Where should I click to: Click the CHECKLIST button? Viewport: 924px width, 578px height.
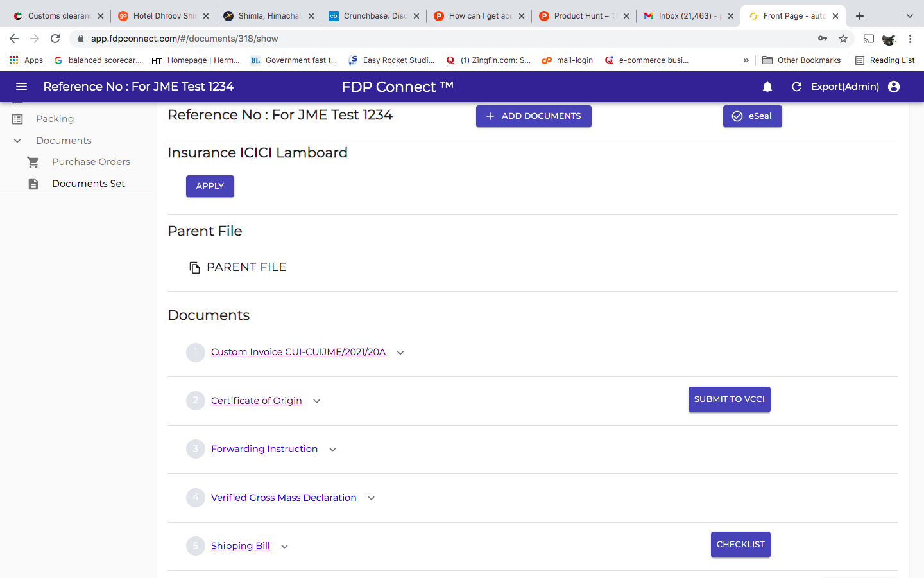pos(740,545)
